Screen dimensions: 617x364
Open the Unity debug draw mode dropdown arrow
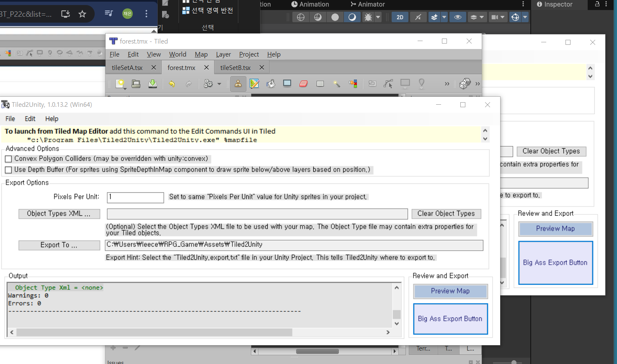click(378, 17)
